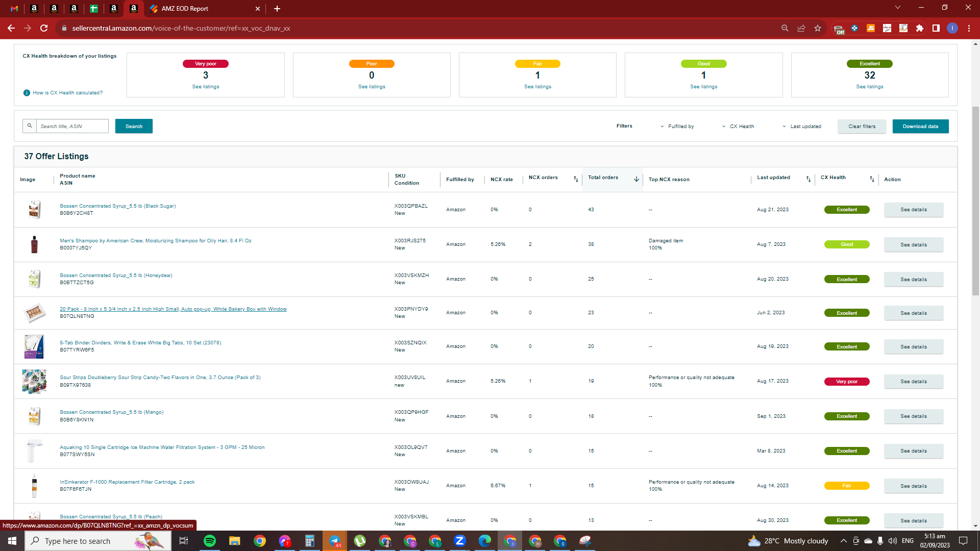The width and height of the screenshot is (980, 551).
Task: Switch to the Gmail tab
Action: coord(14,9)
